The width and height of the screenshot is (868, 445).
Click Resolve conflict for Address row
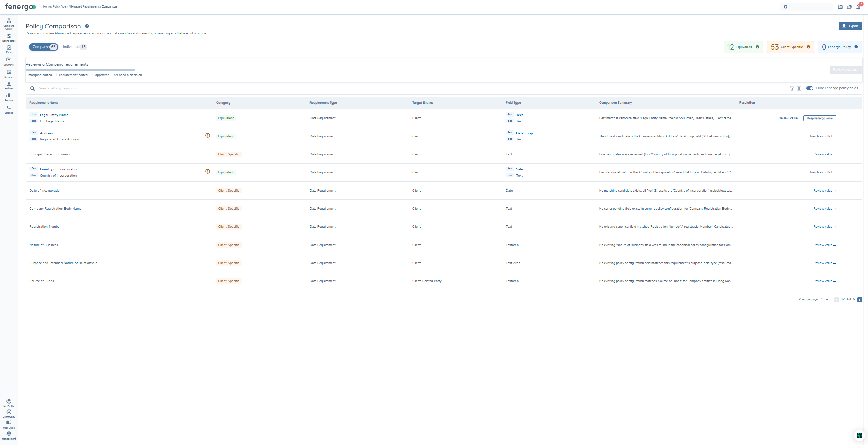point(823,136)
